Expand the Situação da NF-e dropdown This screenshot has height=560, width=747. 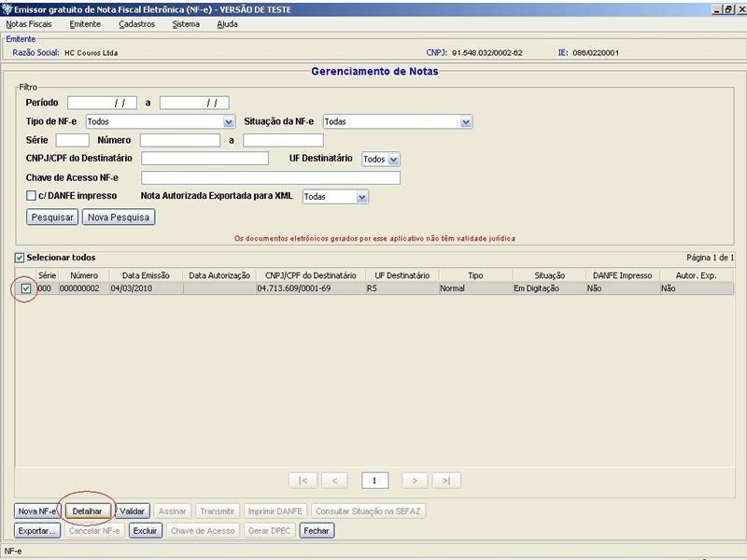point(466,122)
